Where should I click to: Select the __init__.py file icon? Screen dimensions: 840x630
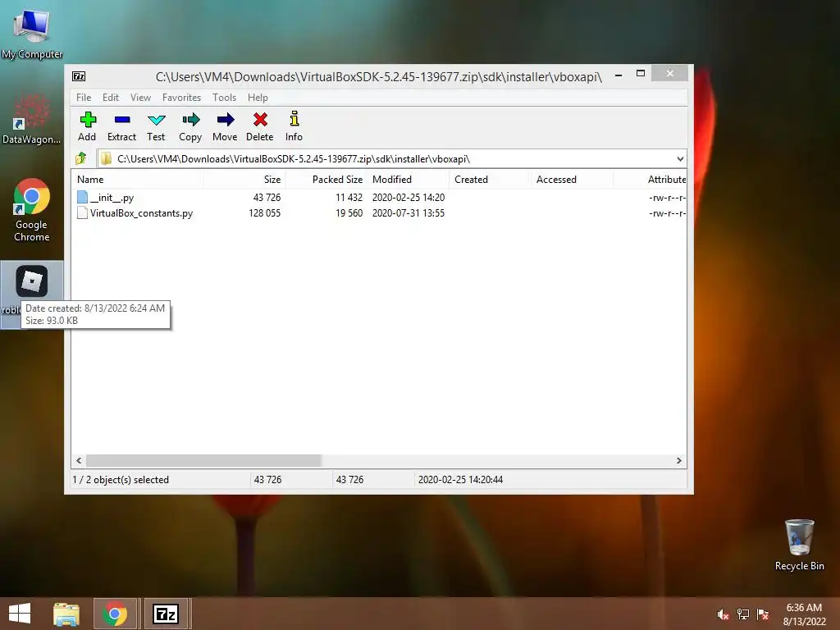click(x=82, y=197)
